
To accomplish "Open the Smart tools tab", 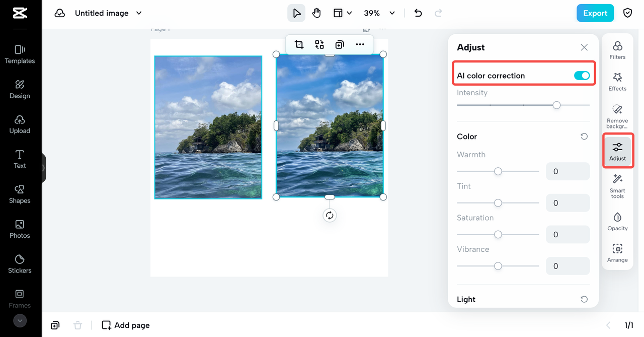I will 617,186.
